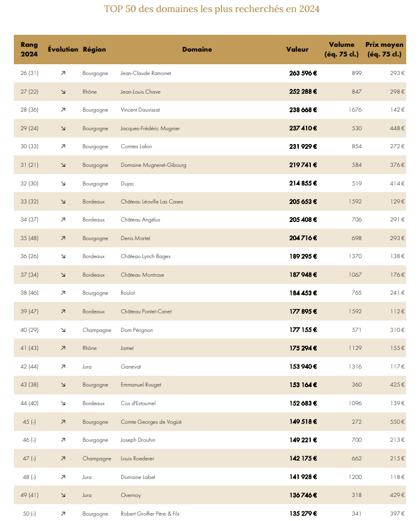Screen dimensions: 420x521
Task: Click the up arrow in Roulot row
Action: click(63, 293)
